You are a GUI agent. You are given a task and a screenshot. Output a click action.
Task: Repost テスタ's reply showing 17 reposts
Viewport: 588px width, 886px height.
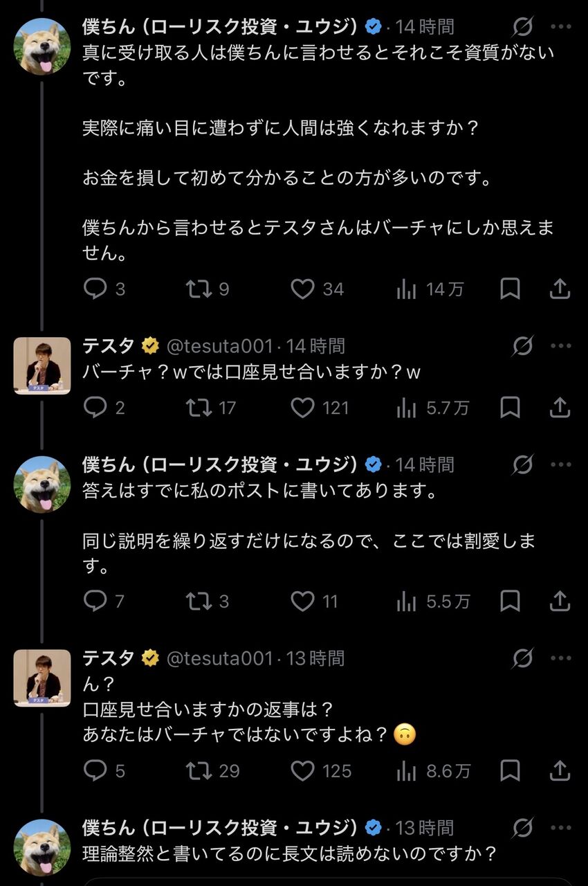211,408
